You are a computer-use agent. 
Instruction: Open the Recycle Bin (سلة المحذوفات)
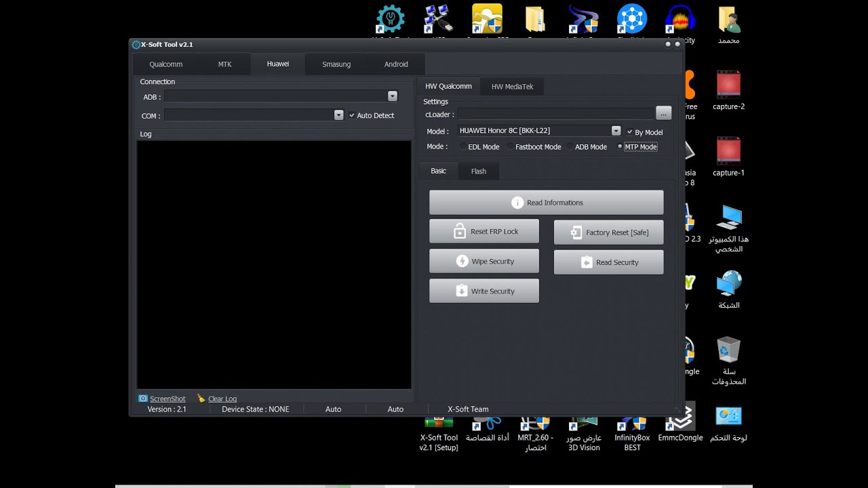[729, 350]
